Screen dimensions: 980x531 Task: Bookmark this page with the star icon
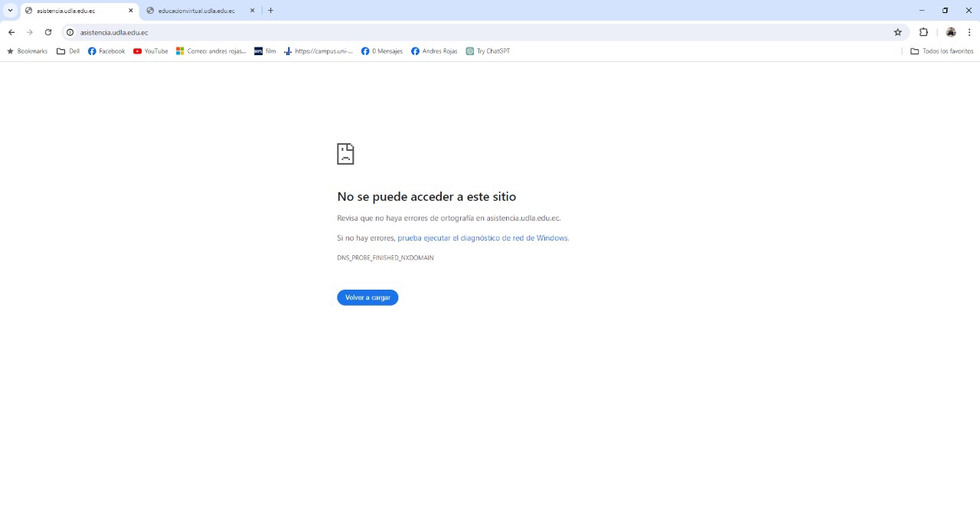click(x=897, y=32)
